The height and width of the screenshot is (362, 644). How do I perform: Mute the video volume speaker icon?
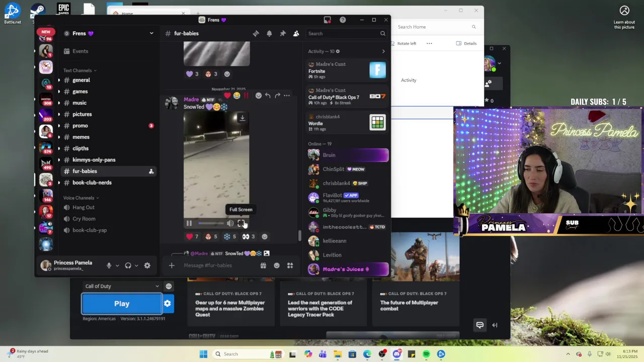coord(230,223)
